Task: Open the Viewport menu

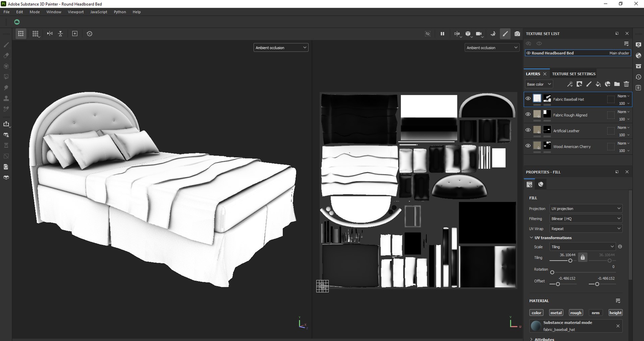Action: (76, 12)
